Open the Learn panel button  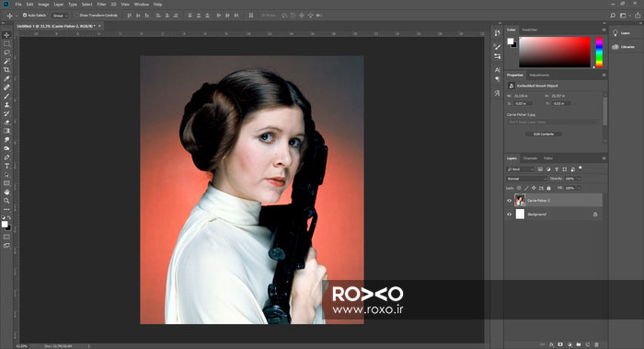pos(621,33)
